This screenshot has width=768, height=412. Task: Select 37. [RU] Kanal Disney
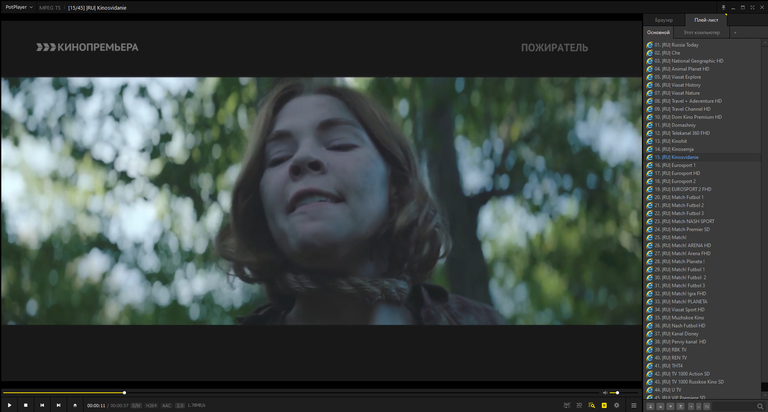pyautogui.click(x=703, y=334)
